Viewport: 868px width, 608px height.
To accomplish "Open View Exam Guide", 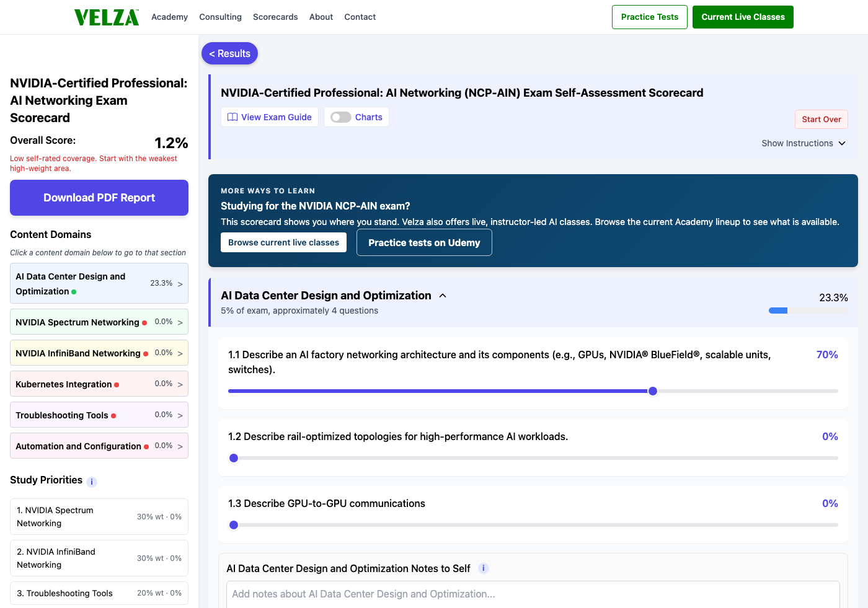I will pos(270,117).
